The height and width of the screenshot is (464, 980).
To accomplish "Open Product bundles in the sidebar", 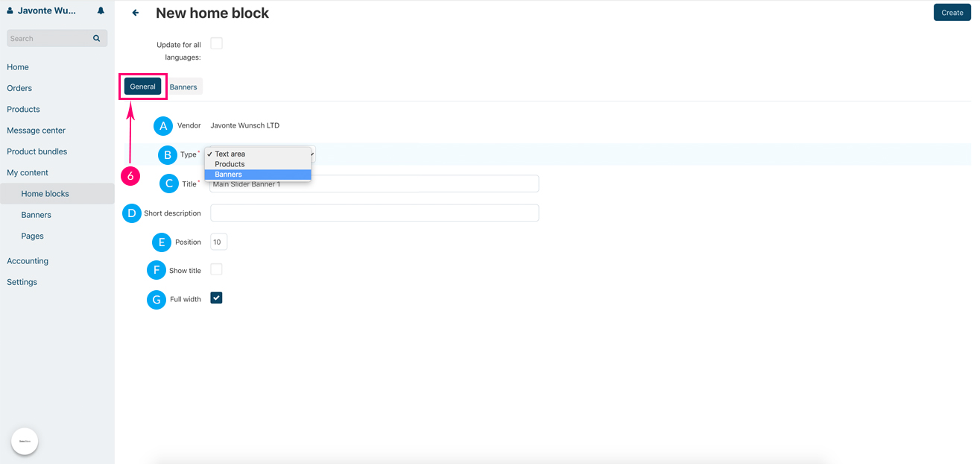I will pyautogui.click(x=37, y=151).
